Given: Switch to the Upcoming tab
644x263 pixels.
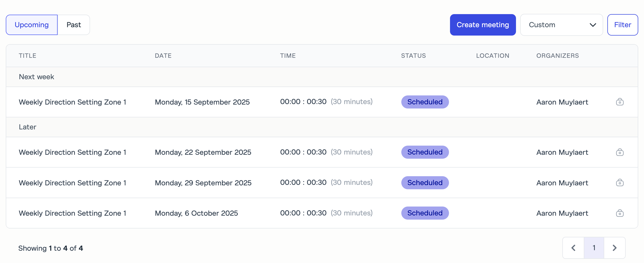Looking at the screenshot, I should click(x=32, y=25).
